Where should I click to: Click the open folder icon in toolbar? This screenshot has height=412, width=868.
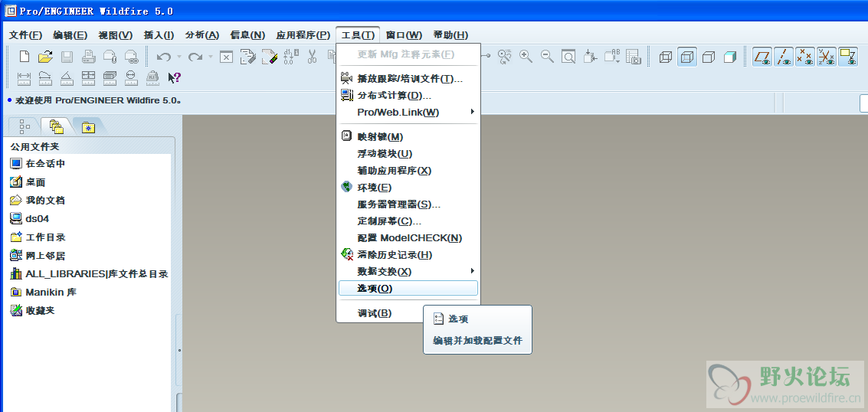coord(45,57)
